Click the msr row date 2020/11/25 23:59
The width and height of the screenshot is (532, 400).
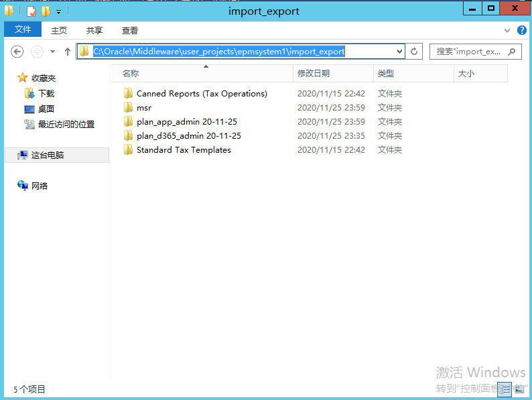[331, 108]
